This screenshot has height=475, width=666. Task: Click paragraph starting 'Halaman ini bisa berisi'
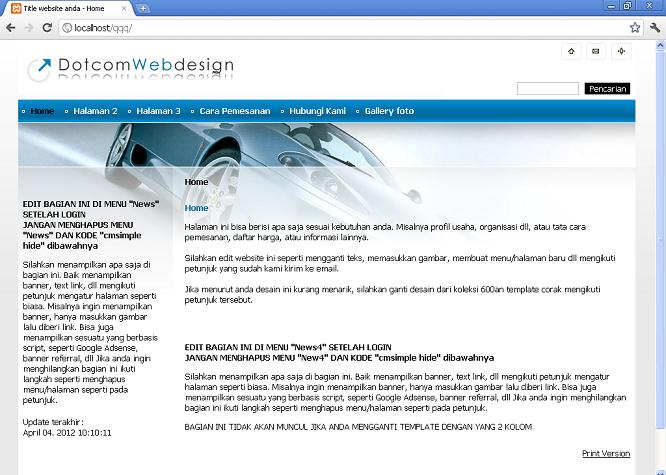(x=385, y=232)
